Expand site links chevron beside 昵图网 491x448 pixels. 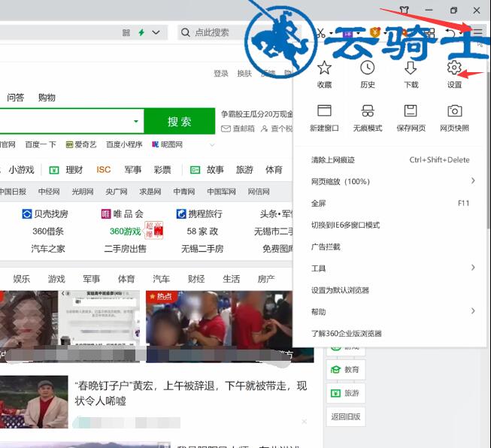click(x=212, y=145)
